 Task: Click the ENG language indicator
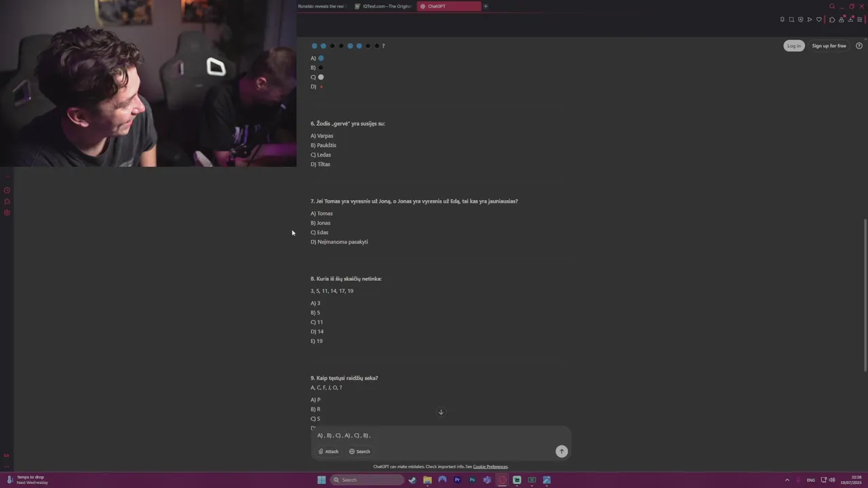click(x=810, y=480)
